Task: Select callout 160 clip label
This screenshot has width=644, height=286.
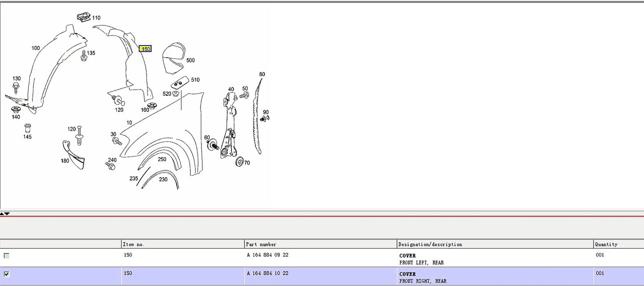Action: [x=145, y=110]
